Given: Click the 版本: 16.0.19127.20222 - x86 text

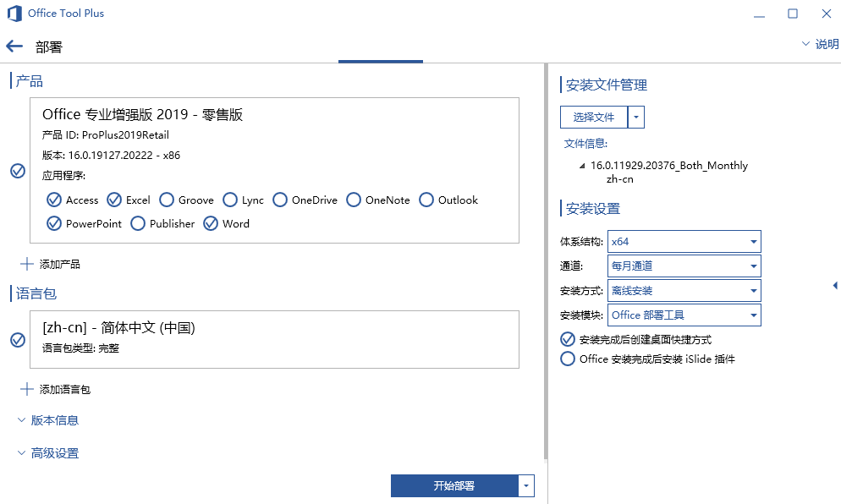Looking at the screenshot, I should [111, 156].
